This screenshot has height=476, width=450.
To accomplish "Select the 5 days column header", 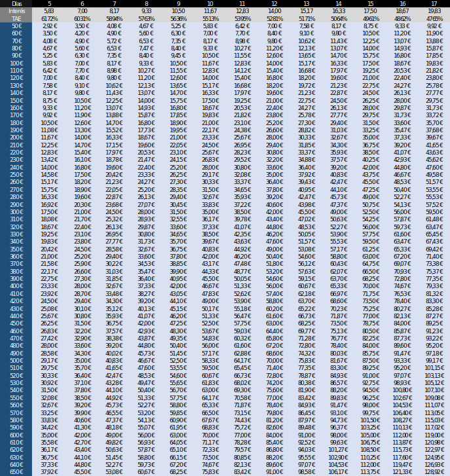I will click(x=49, y=4).
